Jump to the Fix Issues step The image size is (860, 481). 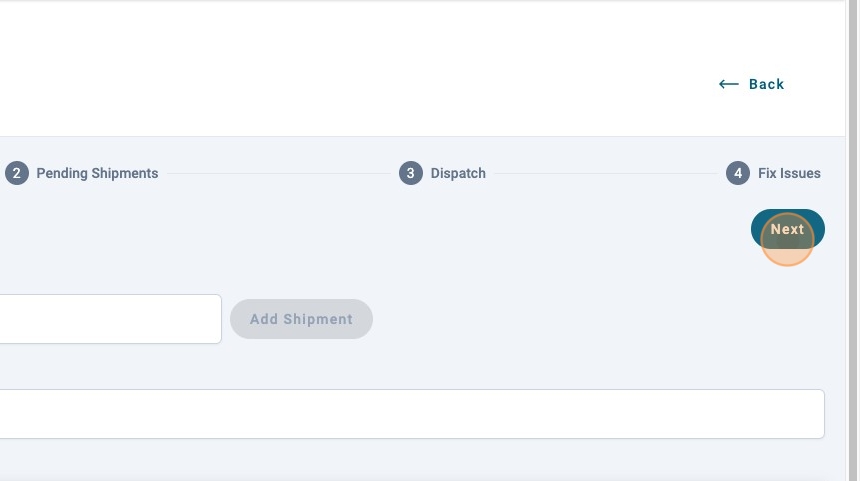[789, 173]
